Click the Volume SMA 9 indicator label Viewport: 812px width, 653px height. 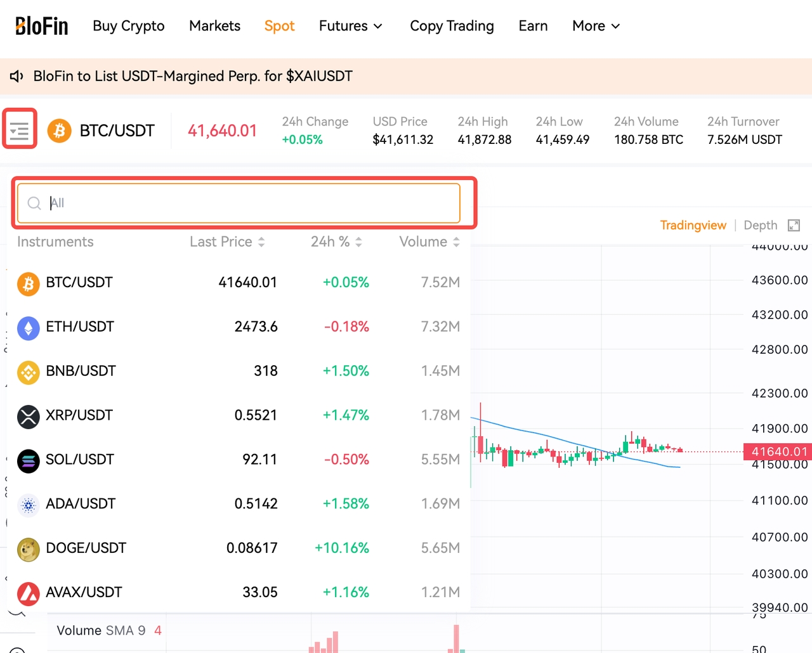point(101,631)
